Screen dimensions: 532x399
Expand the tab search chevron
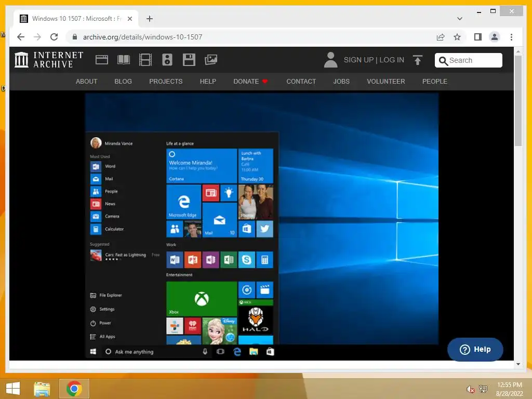tap(460, 19)
